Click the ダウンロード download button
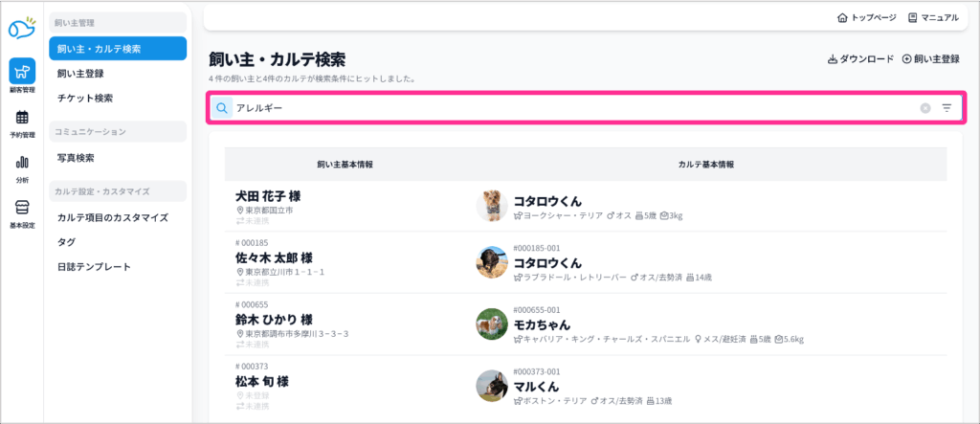 pyautogui.click(x=860, y=58)
